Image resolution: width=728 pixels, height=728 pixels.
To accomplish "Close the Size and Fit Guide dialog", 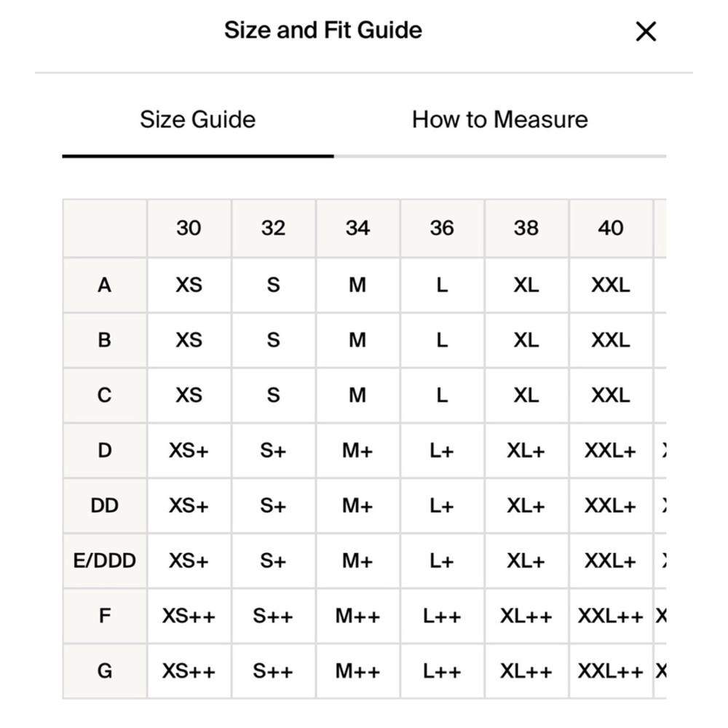I will pyautogui.click(x=645, y=31).
